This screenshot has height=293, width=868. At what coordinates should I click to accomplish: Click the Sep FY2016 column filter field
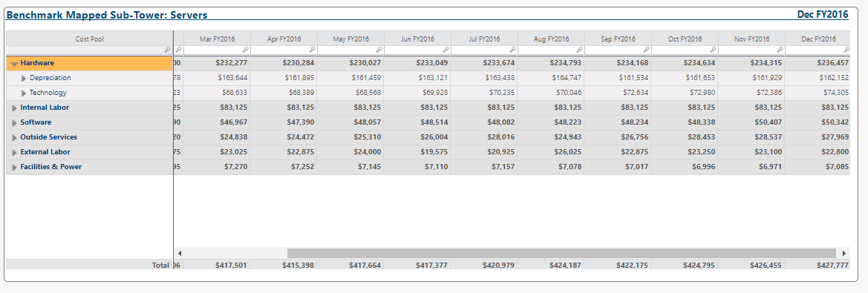pos(618,50)
